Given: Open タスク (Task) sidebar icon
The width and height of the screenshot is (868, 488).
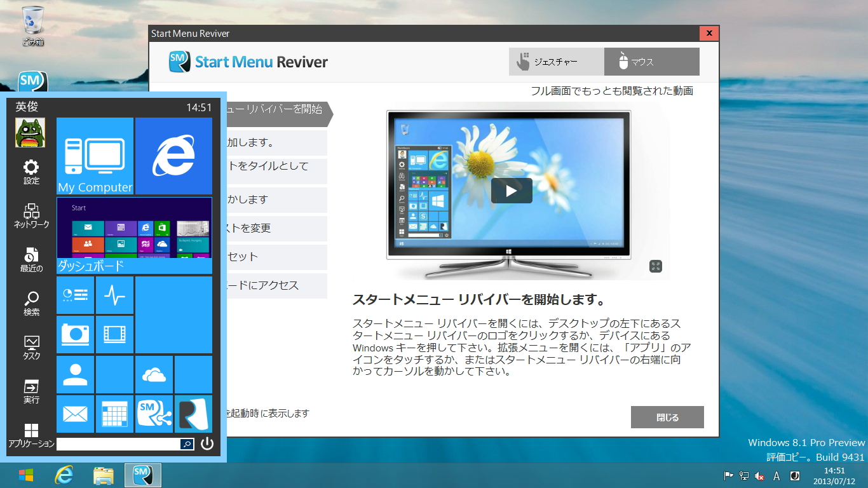Looking at the screenshot, I should click(30, 342).
